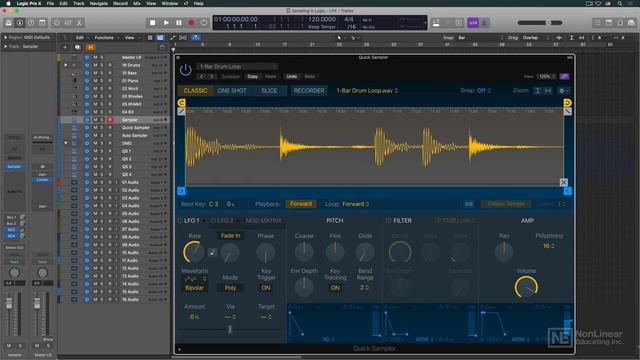Open the Track menu in menu bar
The image size is (640, 360).
(78, 3)
